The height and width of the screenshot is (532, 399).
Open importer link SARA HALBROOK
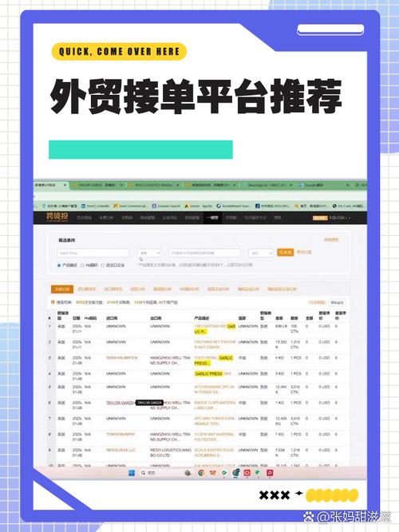pyautogui.click(x=122, y=358)
